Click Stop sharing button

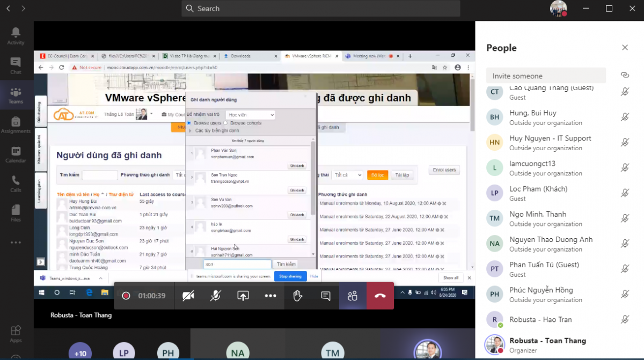click(290, 276)
